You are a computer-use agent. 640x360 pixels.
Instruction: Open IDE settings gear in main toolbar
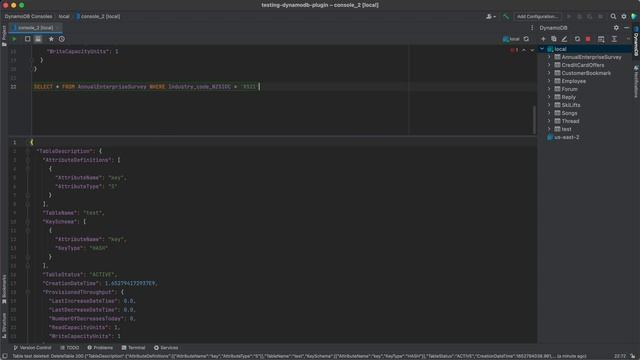[624, 16]
